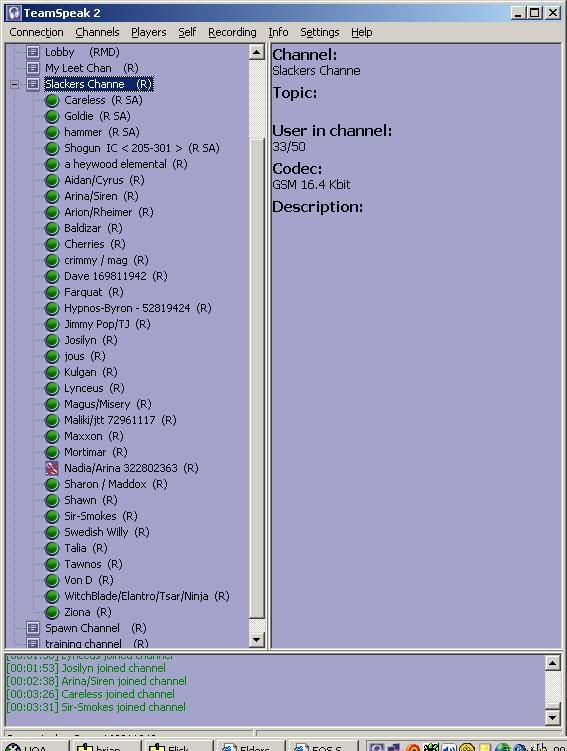
Task: Open the Players menu
Action: [x=148, y=32]
